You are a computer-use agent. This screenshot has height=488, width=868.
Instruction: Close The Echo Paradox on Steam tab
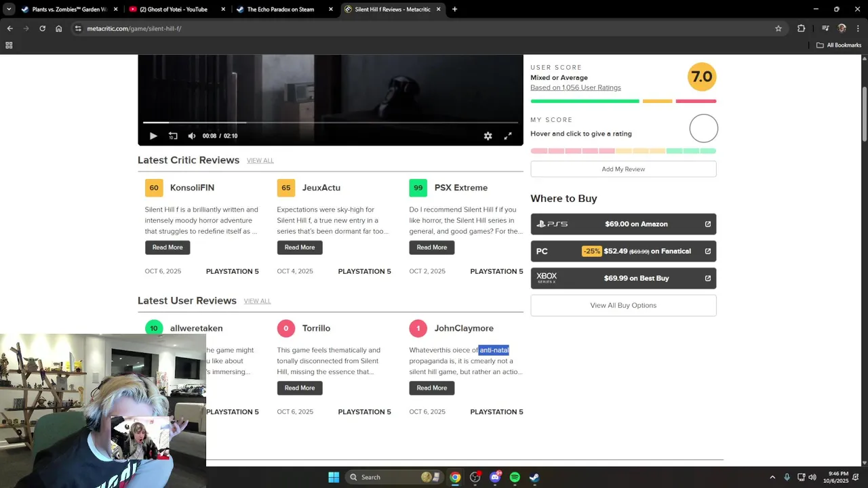pyautogui.click(x=330, y=9)
